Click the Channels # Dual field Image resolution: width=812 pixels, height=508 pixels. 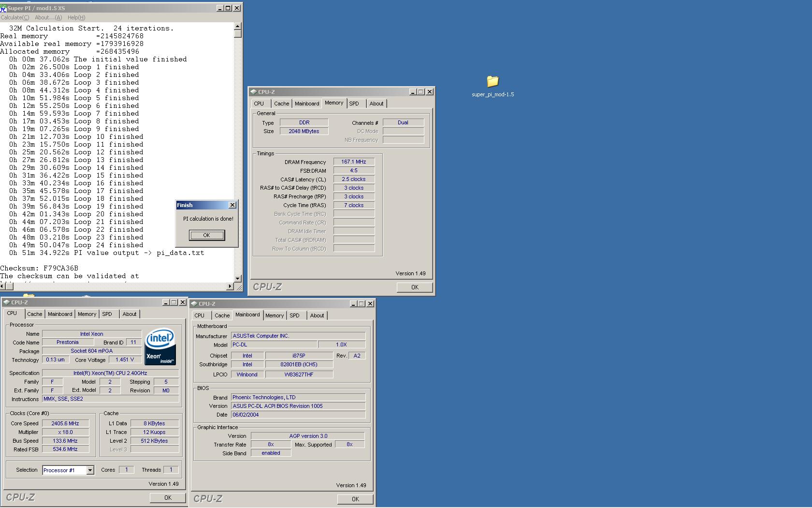(403, 123)
